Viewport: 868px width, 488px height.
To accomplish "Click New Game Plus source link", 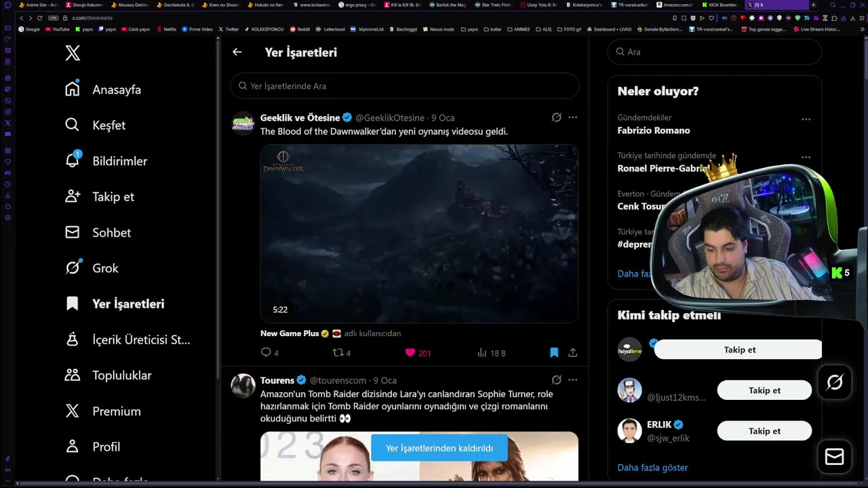I will pos(290,333).
